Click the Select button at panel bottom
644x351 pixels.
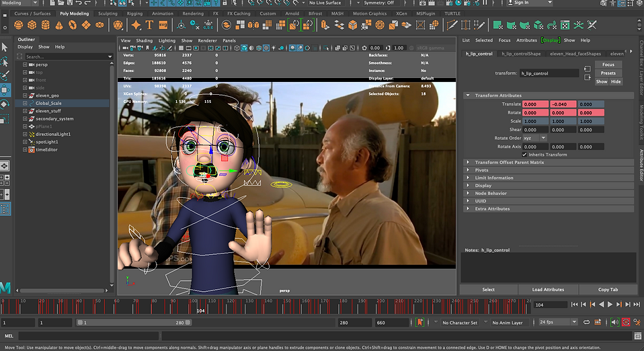tap(488, 290)
